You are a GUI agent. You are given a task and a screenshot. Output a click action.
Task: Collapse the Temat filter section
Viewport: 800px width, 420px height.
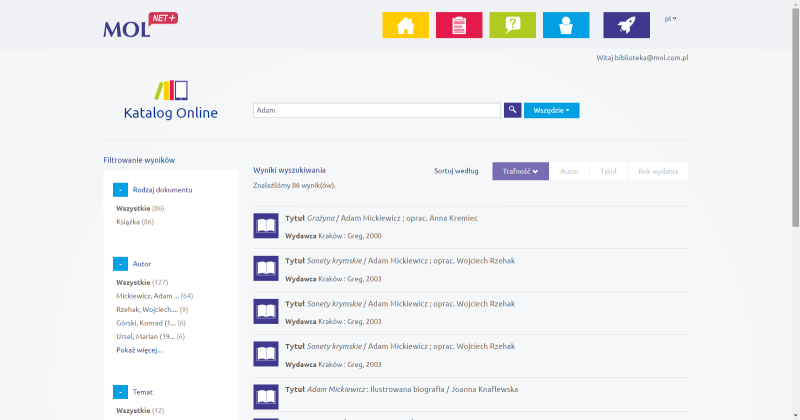(120, 392)
